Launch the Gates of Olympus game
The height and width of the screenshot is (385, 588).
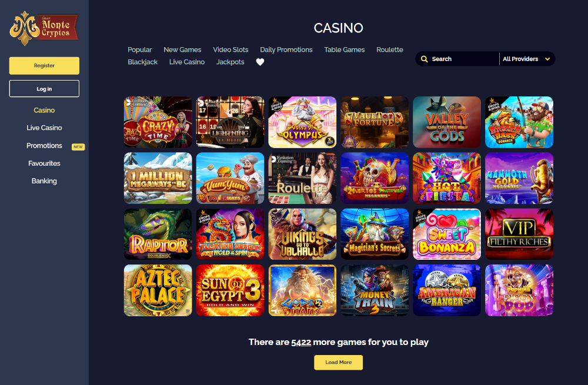pos(302,122)
